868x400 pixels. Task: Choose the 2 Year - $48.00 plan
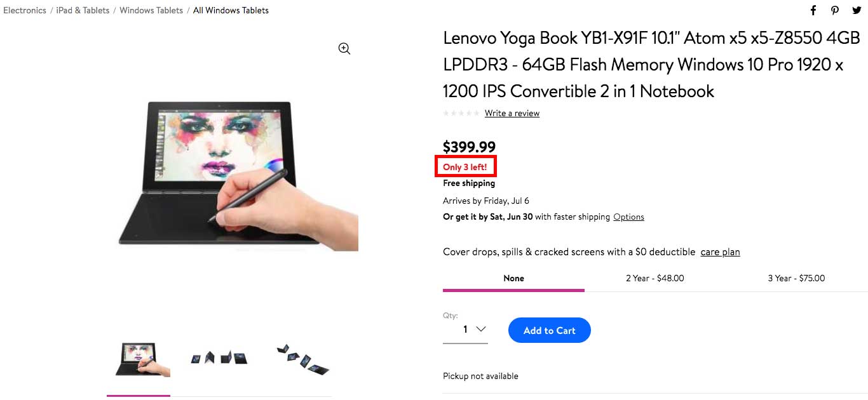655,278
